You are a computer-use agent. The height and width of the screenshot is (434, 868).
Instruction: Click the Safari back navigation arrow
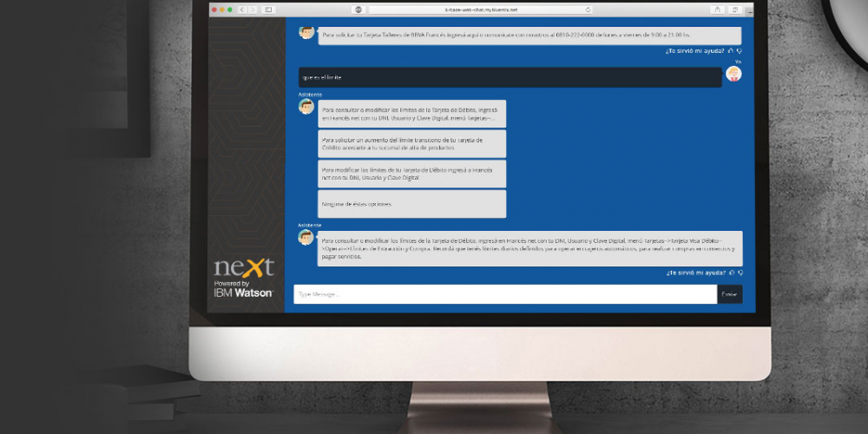pyautogui.click(x=242, y=10)
